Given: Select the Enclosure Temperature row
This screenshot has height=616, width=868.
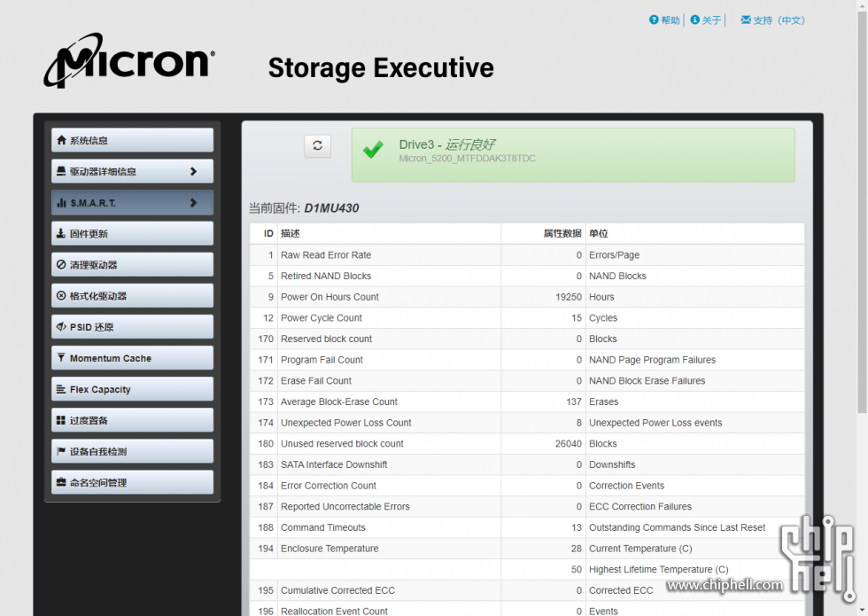Looking at the screenshot, I should pyautogui.click(x=527, y=549).
